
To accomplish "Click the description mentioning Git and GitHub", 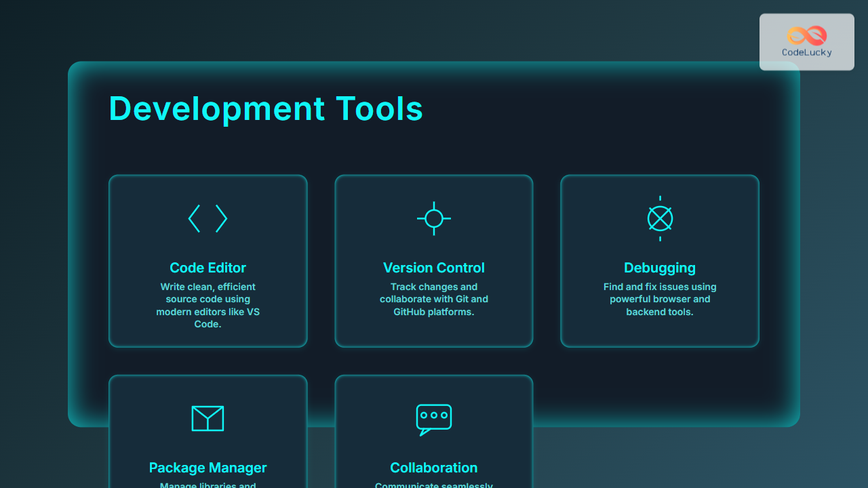I will (434, 299).
